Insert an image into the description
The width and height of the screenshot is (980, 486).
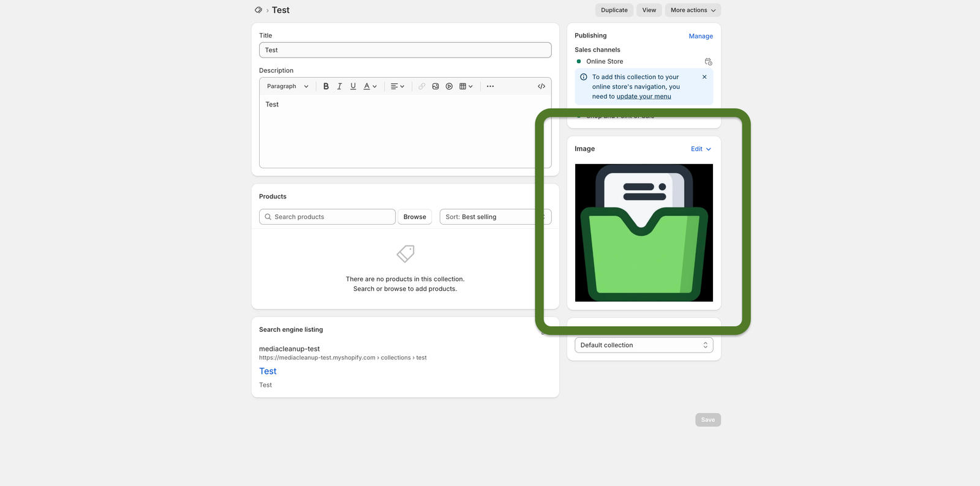[435, 86]
